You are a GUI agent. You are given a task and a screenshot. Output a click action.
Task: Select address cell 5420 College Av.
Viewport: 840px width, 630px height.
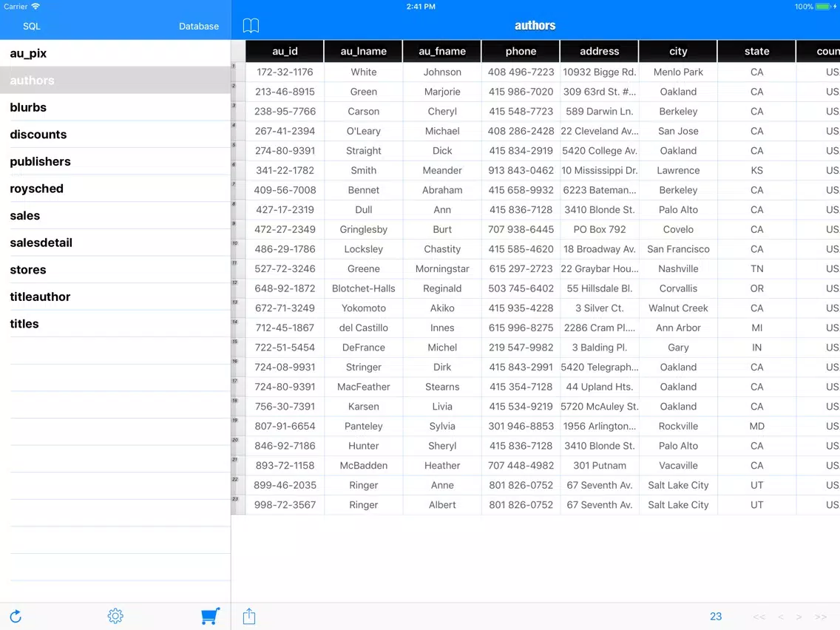[600, 151]
